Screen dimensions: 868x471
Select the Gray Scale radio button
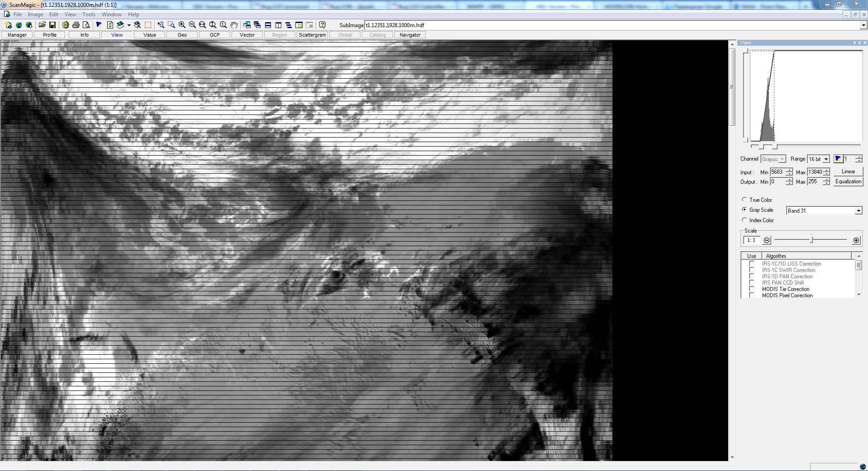click(x=744, y=209)
